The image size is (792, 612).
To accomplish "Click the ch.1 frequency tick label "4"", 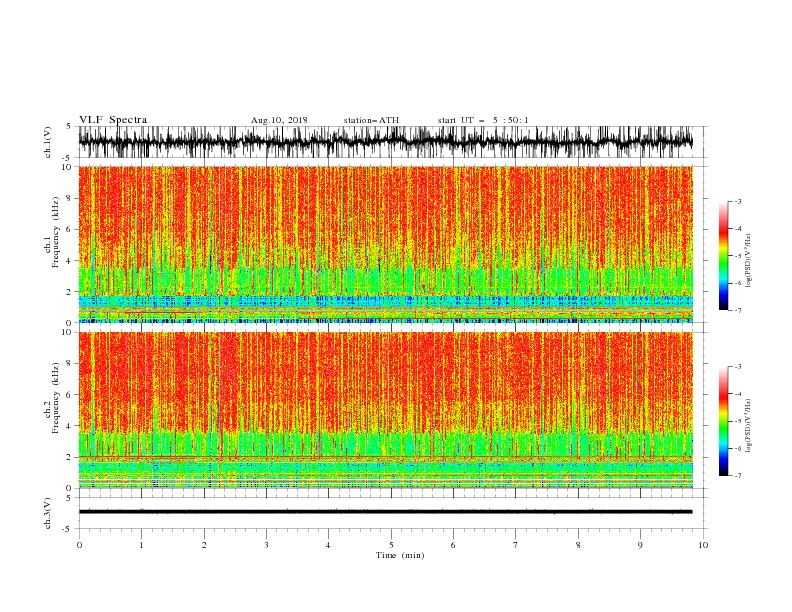I will [x=69, y=261].
